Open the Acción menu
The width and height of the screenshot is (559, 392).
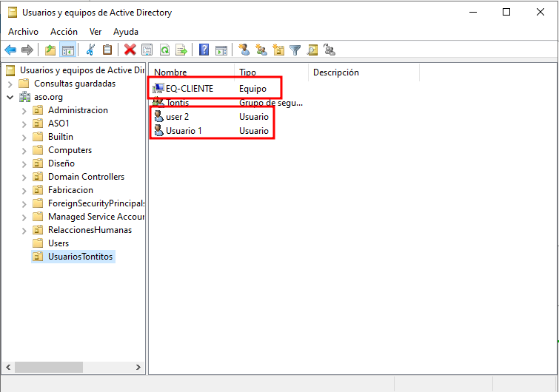click(x=64, y=32)
